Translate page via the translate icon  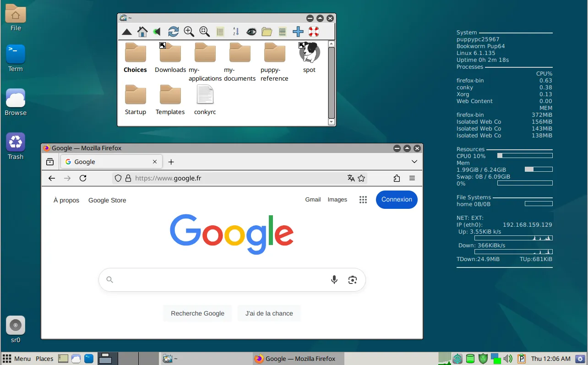(x=351, y=178)
